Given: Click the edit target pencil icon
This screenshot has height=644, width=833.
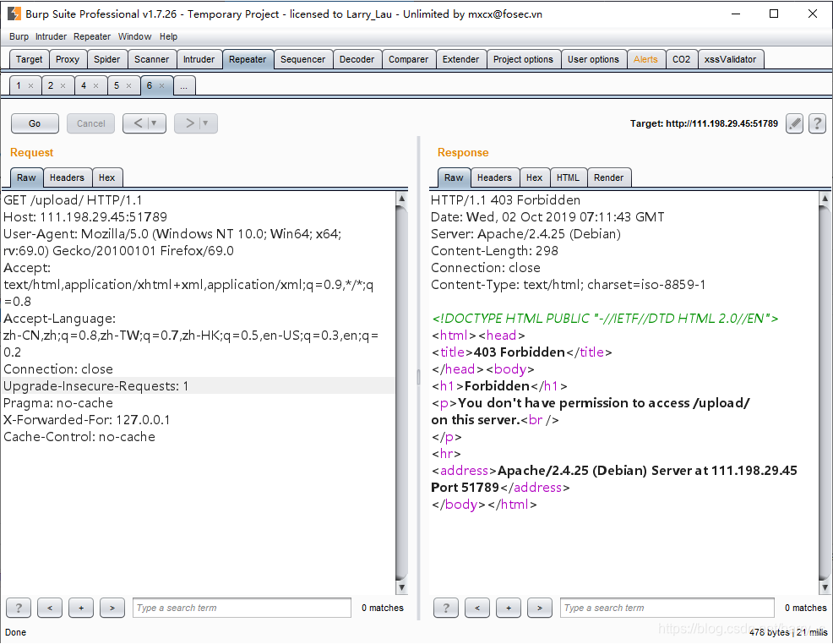Looking at the screenshot, I should (x=794, y=123).
